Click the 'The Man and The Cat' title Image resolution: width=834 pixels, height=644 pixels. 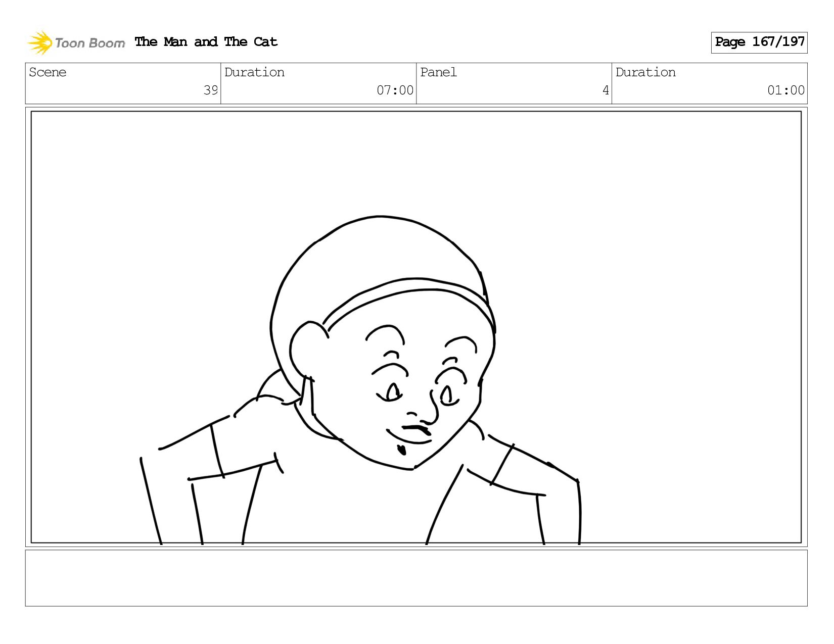(x=206, y=42)
